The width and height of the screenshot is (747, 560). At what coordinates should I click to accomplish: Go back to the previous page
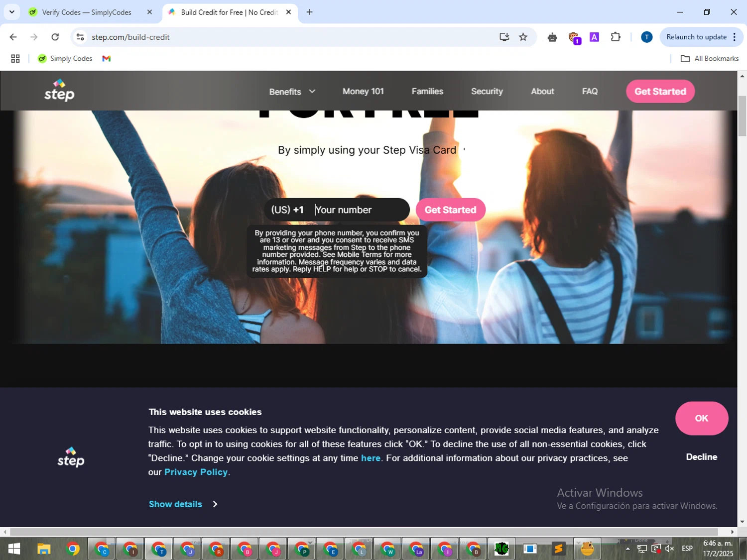[x=13, y=37]
